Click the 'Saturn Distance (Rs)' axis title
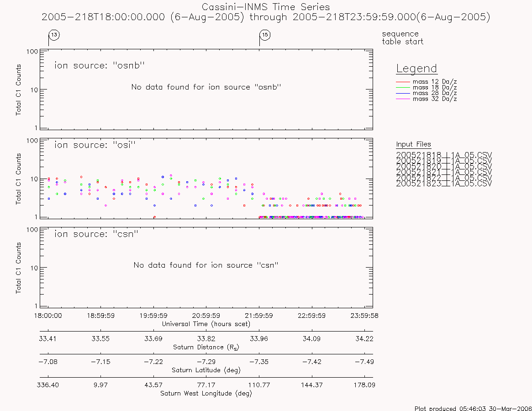 [206, 347]
